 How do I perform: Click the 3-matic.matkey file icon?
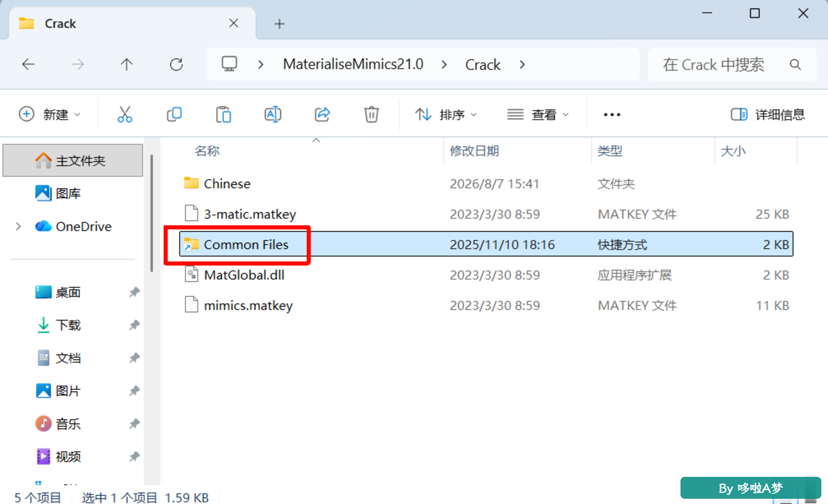(x=191, y=214)
